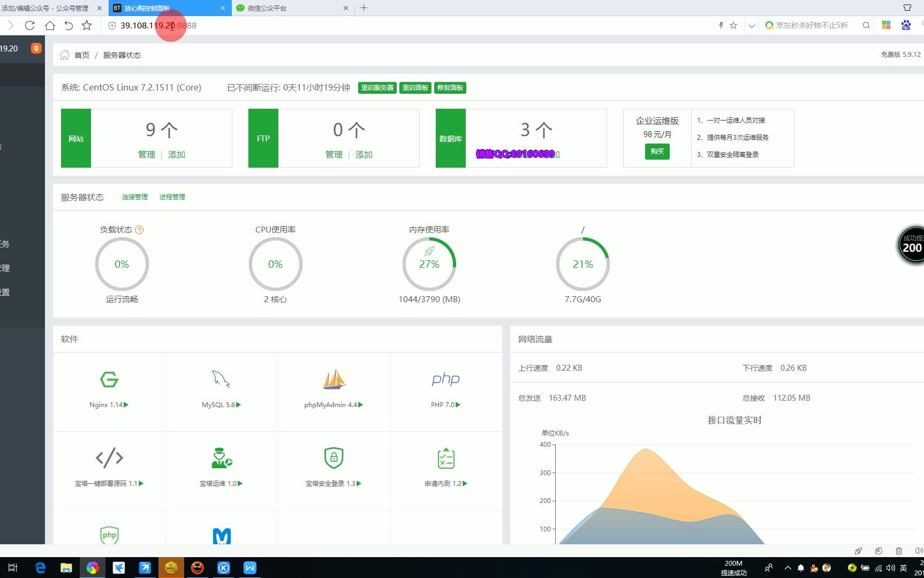Close the 放心购控制面板 tab
The image size is (924, 578).
click(x=223, y=8)
